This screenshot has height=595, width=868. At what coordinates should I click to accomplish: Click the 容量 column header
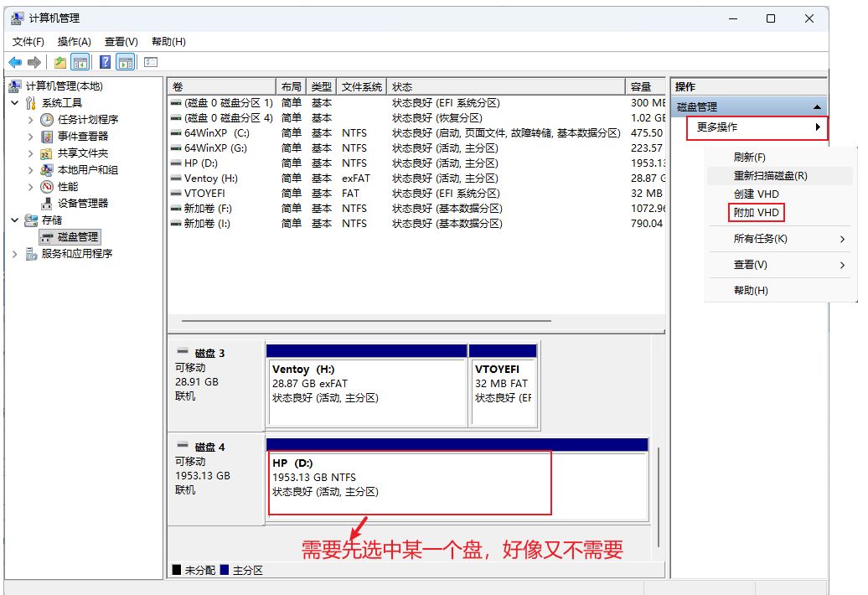coord(642,87)
